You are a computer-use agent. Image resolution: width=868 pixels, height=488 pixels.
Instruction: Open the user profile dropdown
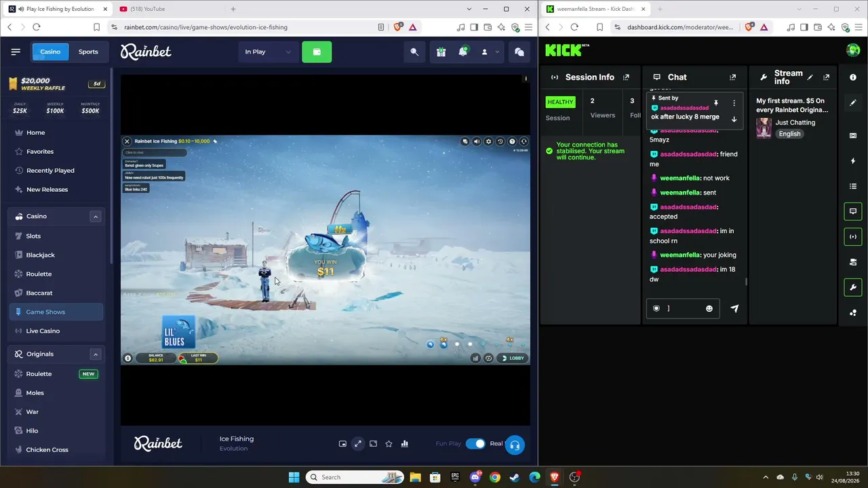(x=490, y=52)
